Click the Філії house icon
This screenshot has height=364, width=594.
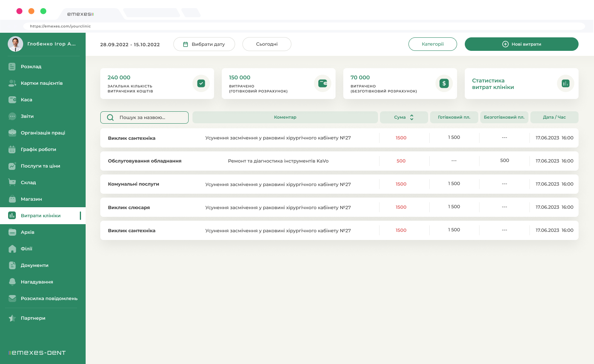pyautogui.click(x=12, y=249)
